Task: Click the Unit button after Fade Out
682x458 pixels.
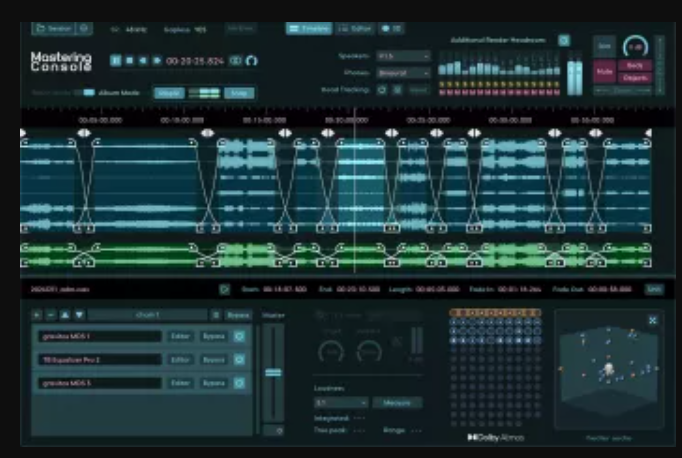Action: click(x=655, y=289)
